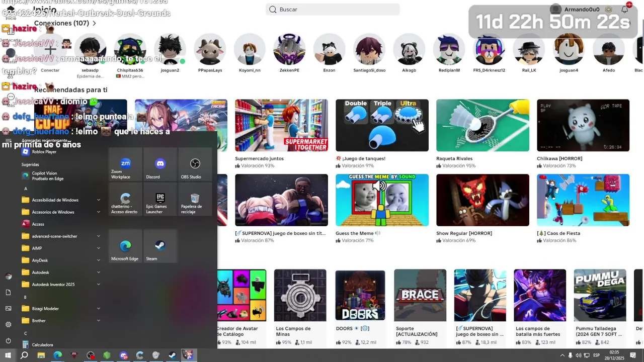Open the Juego de tanques game thumbnail

pos(382,125)
